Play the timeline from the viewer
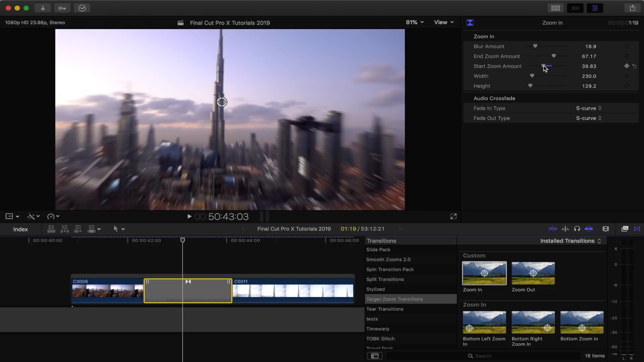The height and width of the screenshot is (362, 644). 189,217
